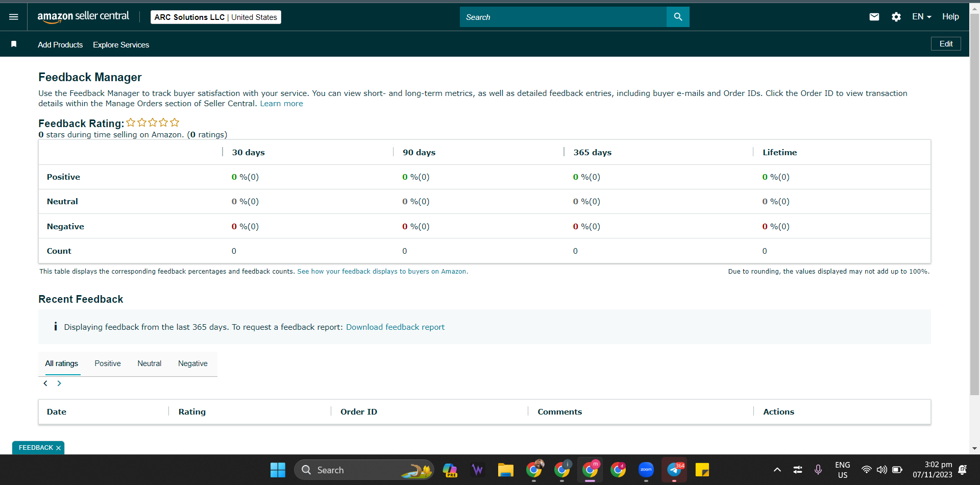980x485 pixels.
Task: Switch to the Positive ratings tab
Action: pyautogui.click(x=108, y=363)
